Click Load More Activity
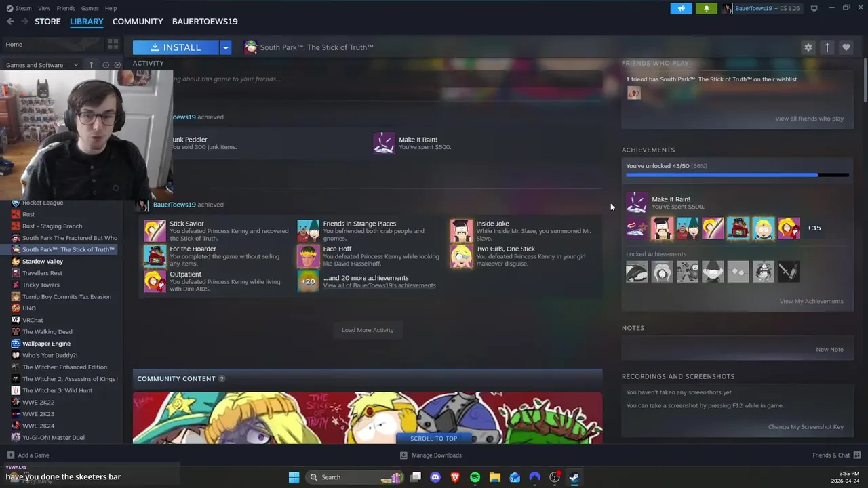Image resolution: width=868 pixels, height=488 pixels. click(x=368, y=330)
